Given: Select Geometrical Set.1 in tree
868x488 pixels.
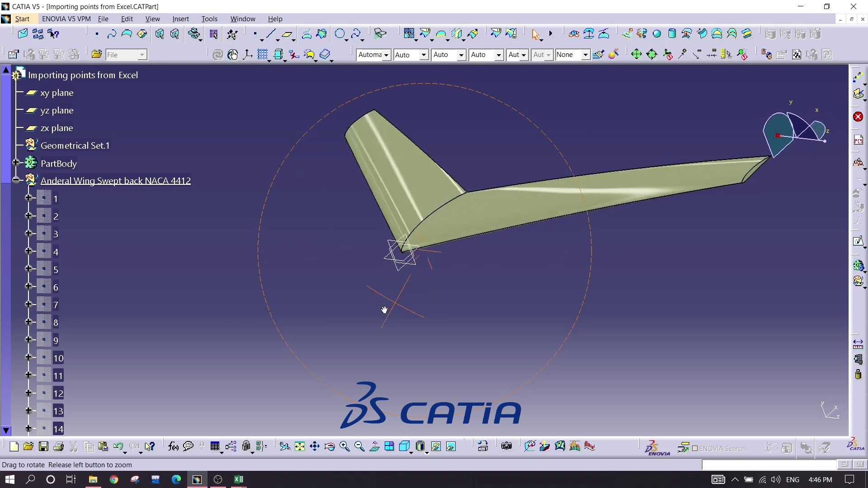Looking at the screenshot, I should coord(75,145).
